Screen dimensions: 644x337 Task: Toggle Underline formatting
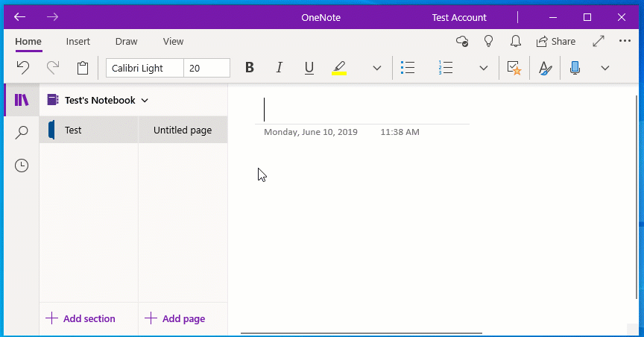point(309,68)
